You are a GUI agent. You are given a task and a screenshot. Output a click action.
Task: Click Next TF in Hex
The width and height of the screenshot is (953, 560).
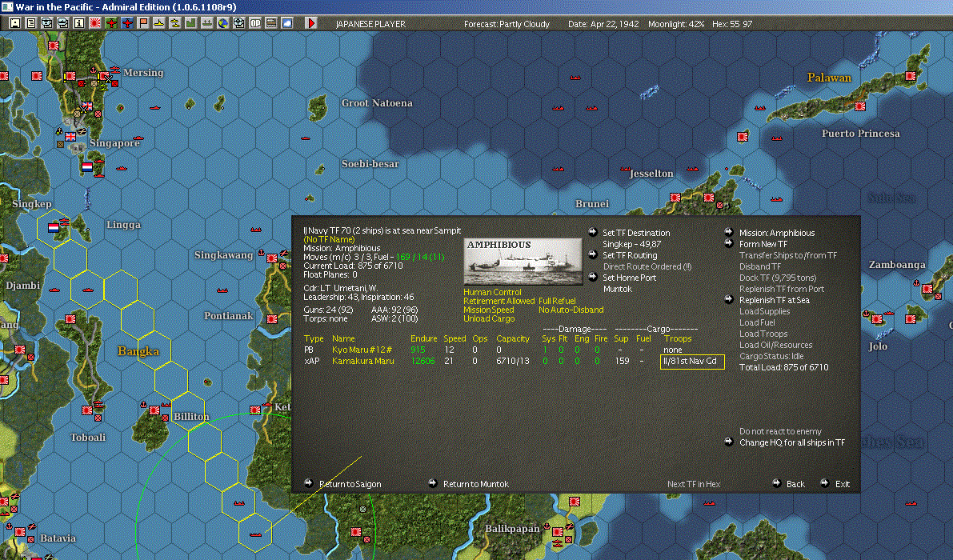694,484
